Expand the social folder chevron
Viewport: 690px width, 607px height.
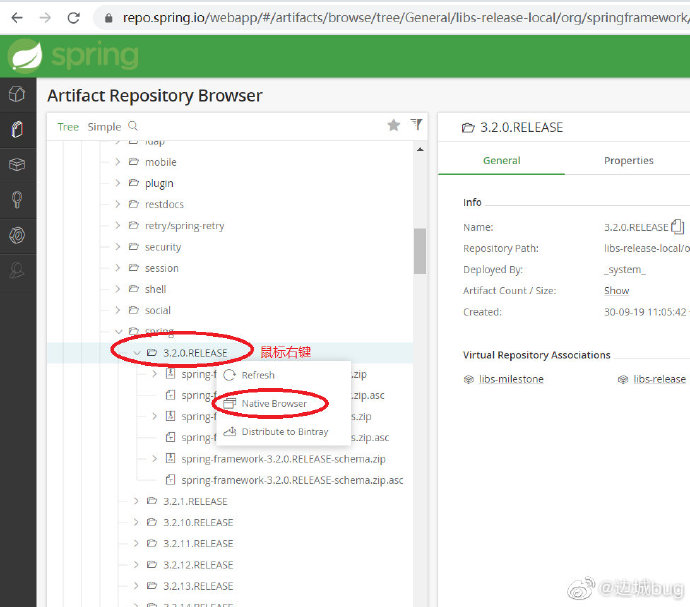pos(117,310)
